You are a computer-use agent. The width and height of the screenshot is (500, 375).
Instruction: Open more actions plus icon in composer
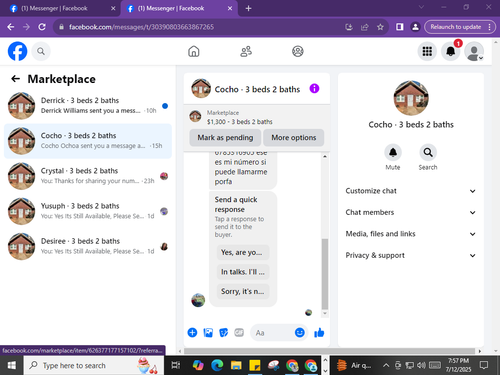tap(192, 332)
